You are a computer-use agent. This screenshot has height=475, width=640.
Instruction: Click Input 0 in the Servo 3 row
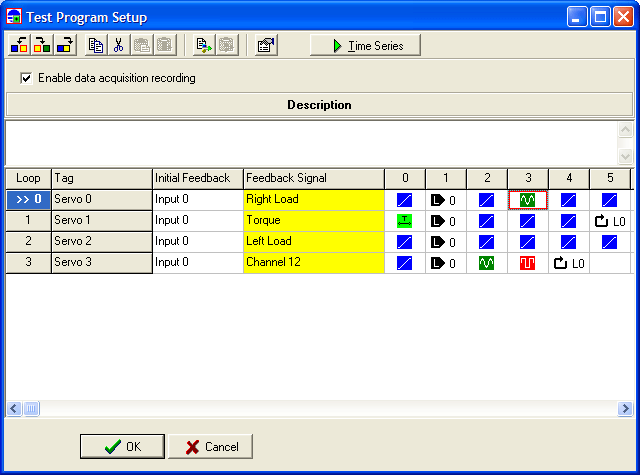[198, 263]
